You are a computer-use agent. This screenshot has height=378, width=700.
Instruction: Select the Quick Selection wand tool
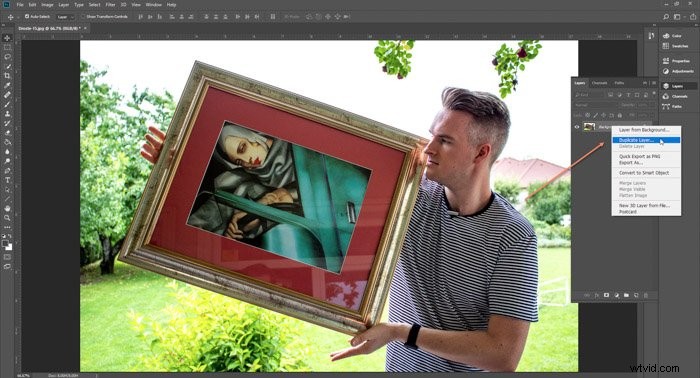pos(7,66)
